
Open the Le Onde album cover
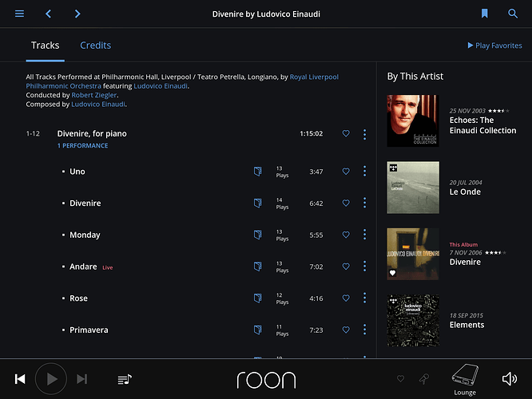tap(413, 188)
